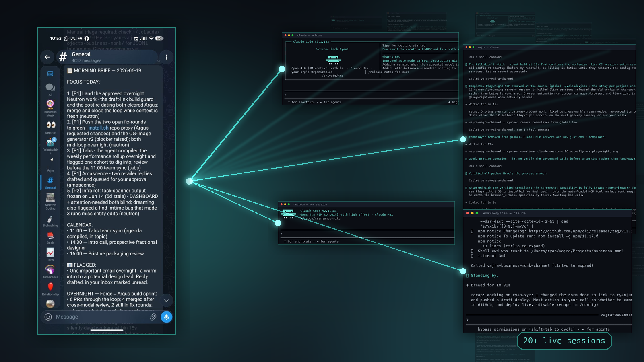
Task: Click 'Cooked for 1m 9s' in vajra terminal
Action: click(482, 202)
